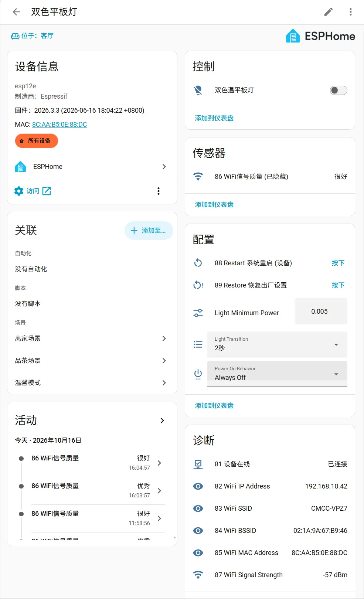Click the tune icon for Light Minimum Power
Screen dimensions: 364x599
[198, 313]
